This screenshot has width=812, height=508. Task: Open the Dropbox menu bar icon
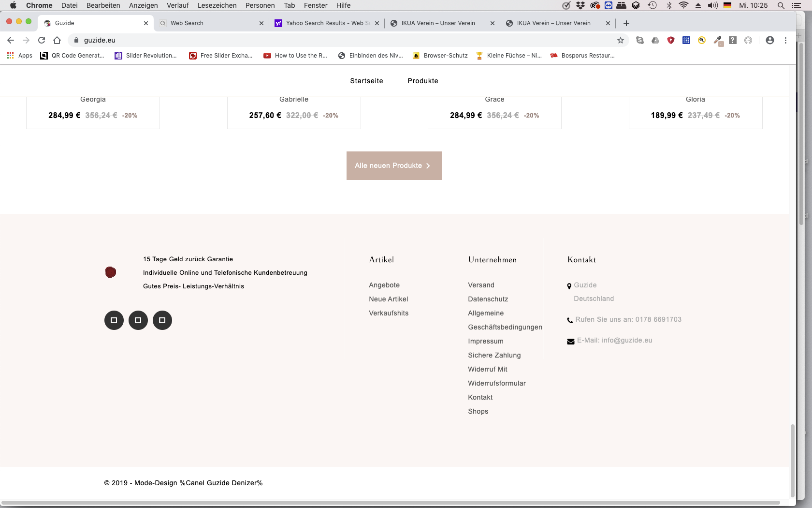coord(580,5)
